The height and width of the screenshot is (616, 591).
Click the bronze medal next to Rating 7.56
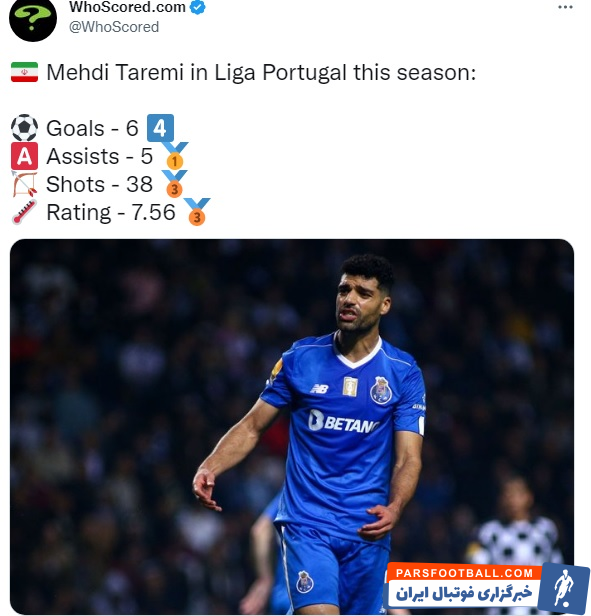coord(197,212)
